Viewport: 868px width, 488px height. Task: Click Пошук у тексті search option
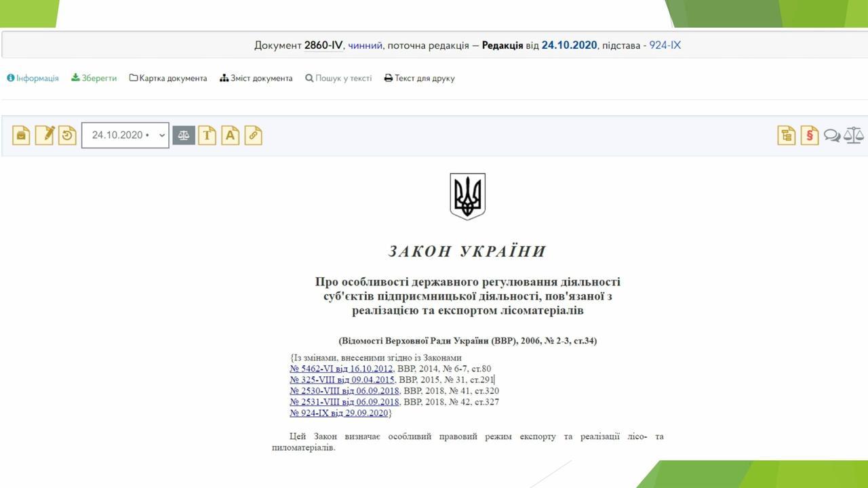[338, 79]
